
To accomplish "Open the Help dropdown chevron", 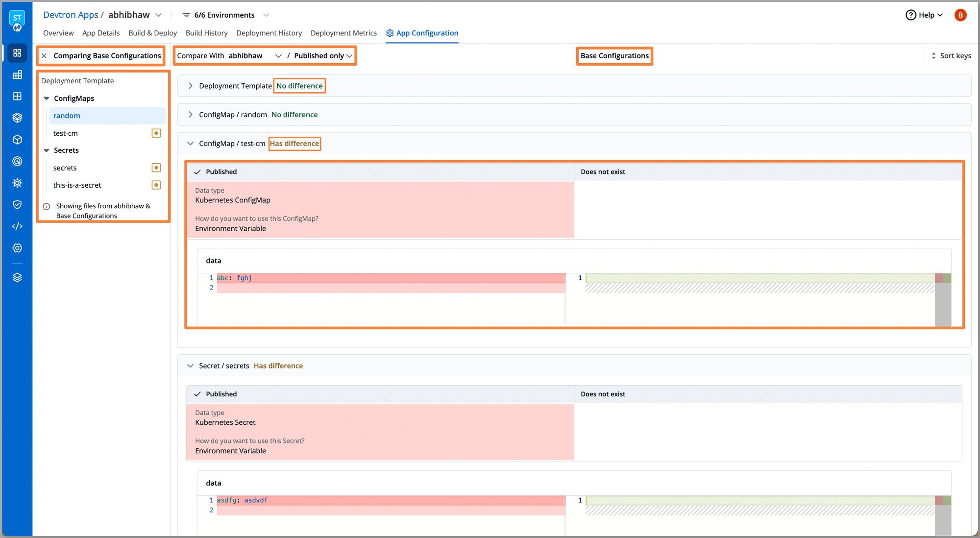I will [940, 15].
